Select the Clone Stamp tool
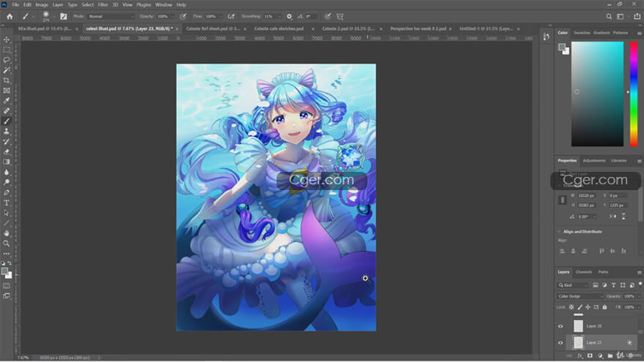 click(7, 132)
